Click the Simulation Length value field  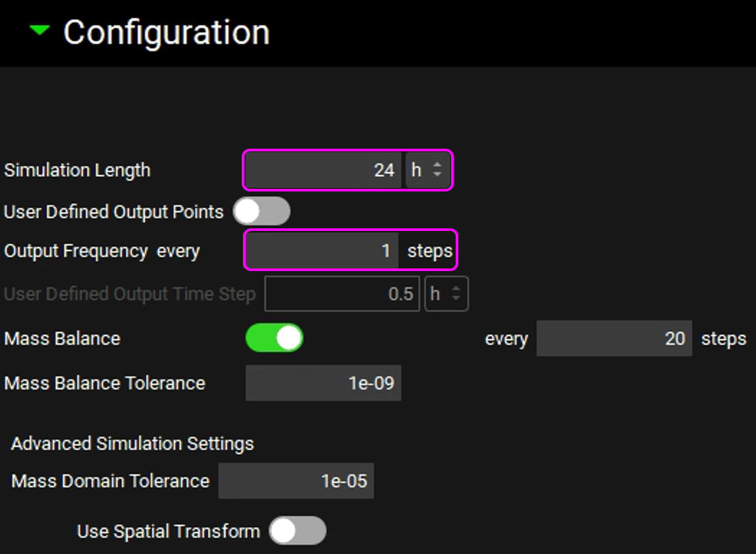click(323, 170)
